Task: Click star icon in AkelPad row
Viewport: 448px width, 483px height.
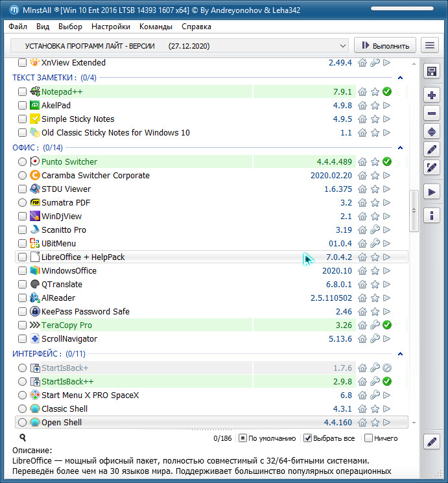Action: point(375,106)
